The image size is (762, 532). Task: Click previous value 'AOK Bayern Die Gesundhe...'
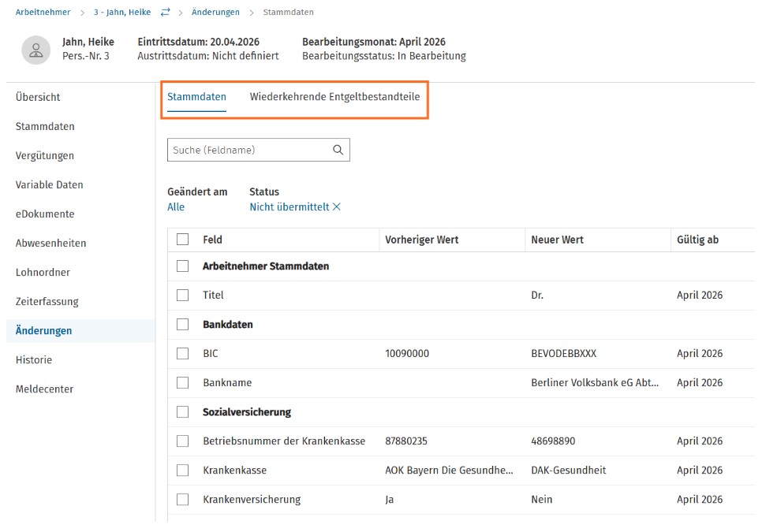click(x=449, y=470)
